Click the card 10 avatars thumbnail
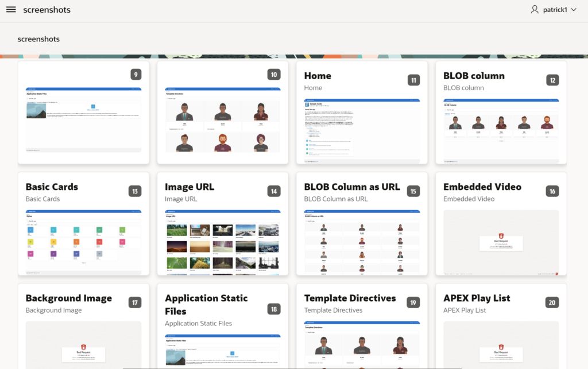The image size is (588, 369). pos(223,120)
